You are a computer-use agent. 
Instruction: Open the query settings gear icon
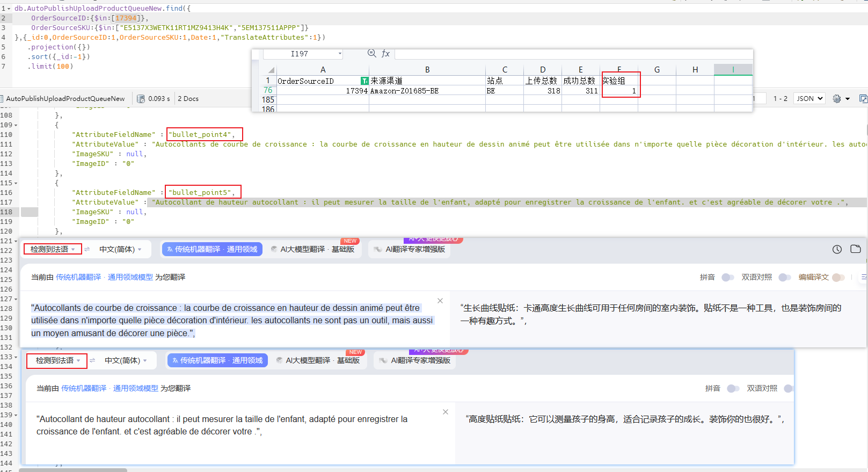tap(836, 99)
